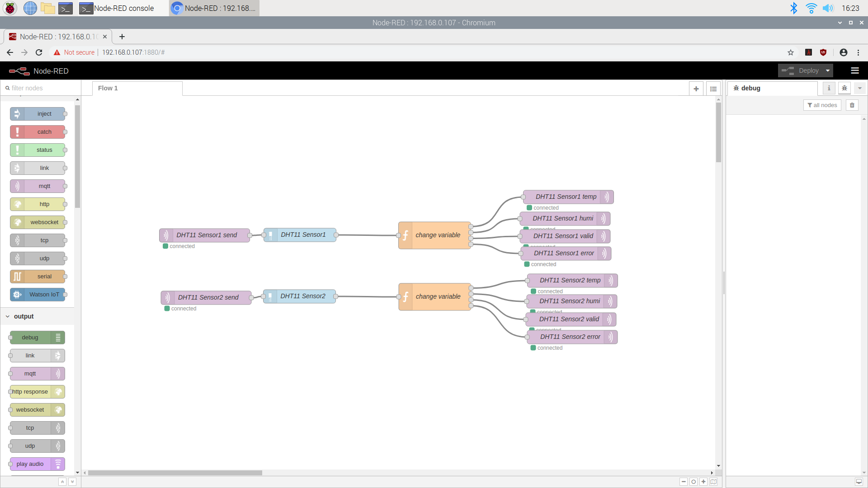Select the Flow 1 tab
This screenshot has height=488, width=868.
(x=108, y=88)
